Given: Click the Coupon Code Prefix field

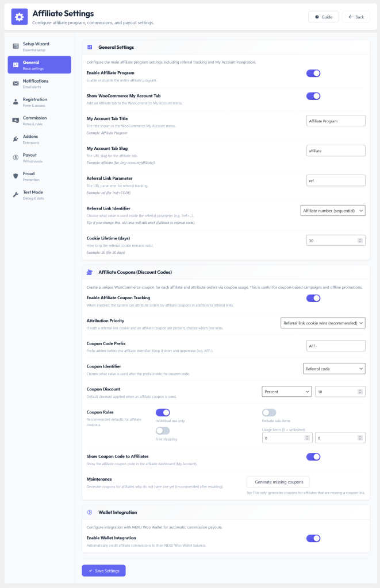Looking at the screenshot, I should tap(336, 346).
